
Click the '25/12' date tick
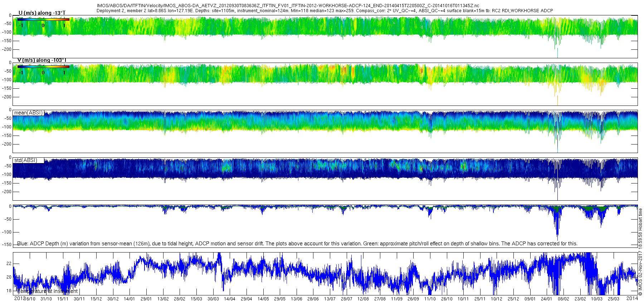tap(513, 299)
